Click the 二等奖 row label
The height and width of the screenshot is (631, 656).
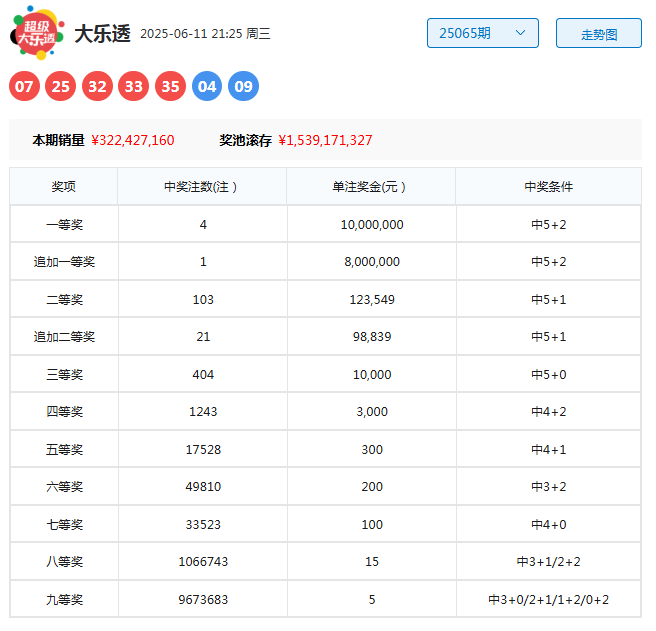[x=64, y=300]
